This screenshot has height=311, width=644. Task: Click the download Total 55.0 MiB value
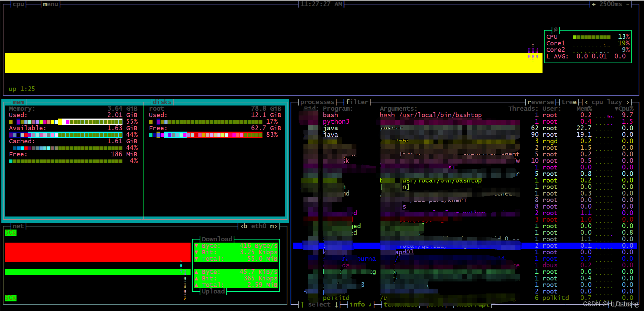tap(262, 259)
